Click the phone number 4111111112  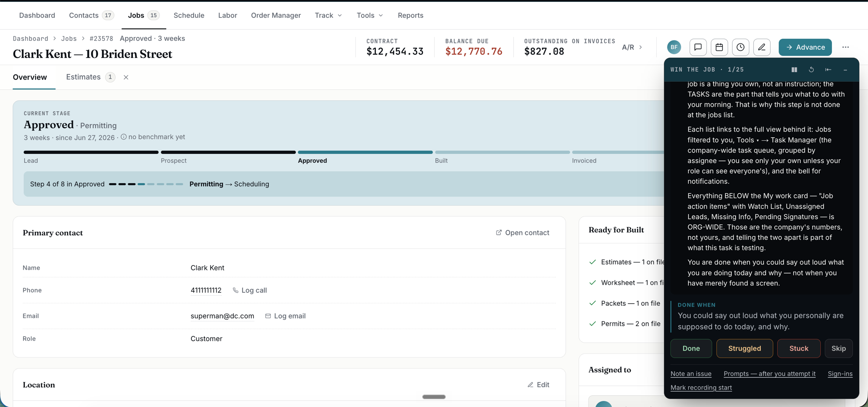click(206, 290)
